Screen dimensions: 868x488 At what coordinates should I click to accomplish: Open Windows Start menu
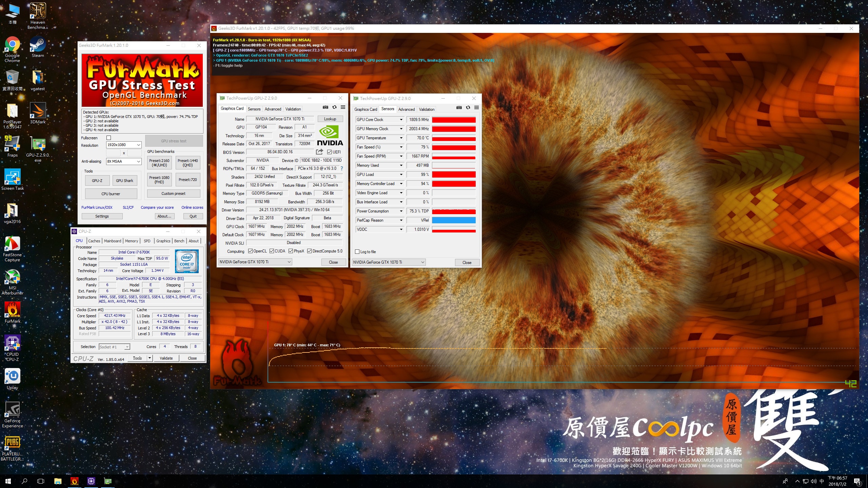(8, 481)
